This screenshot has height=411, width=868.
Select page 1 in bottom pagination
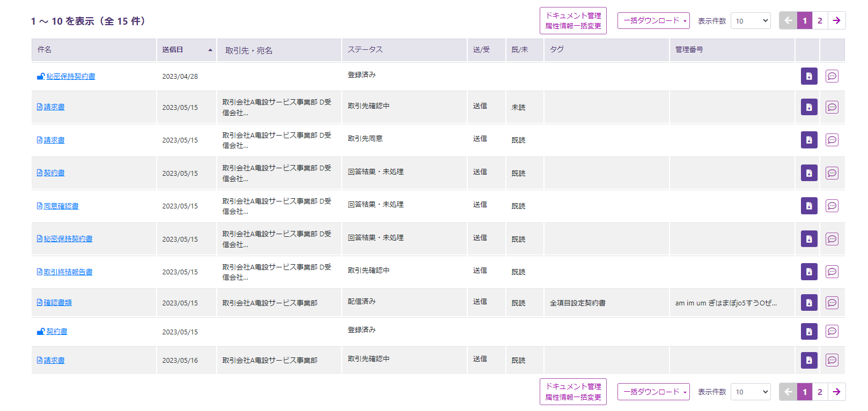pos(804,392)
